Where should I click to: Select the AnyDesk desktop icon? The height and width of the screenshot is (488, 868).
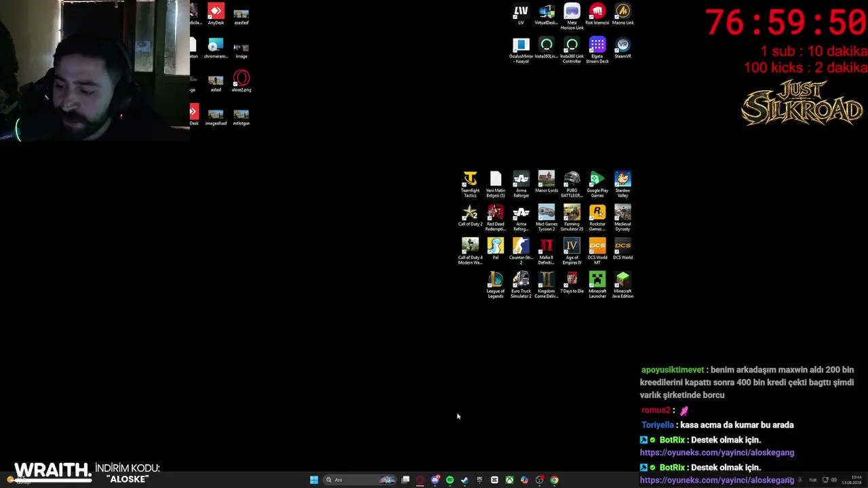pyautogui.click(x=216, y=14)
